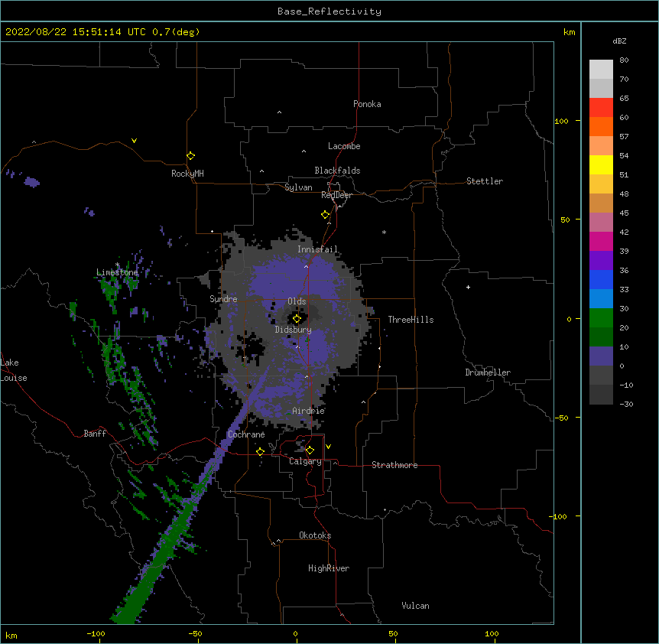Click the Ponoka city label

tap(367, 104)
